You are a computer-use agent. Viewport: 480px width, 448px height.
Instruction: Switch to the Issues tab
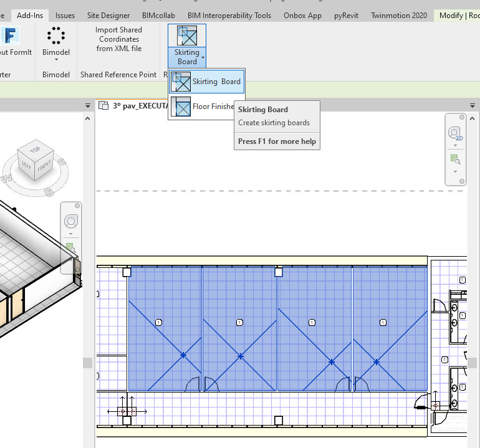coord(65,16)
